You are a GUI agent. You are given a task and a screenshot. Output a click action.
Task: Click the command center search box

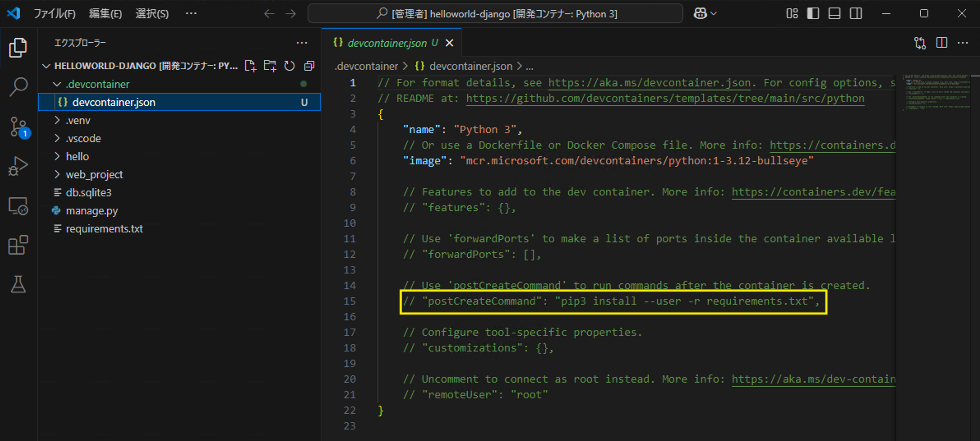[495, 14]
